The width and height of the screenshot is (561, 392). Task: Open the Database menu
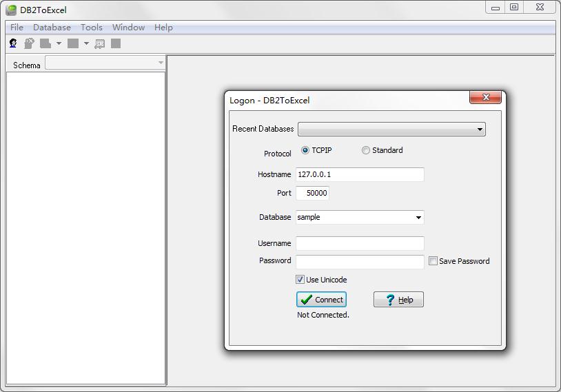(x=52, y=28)
